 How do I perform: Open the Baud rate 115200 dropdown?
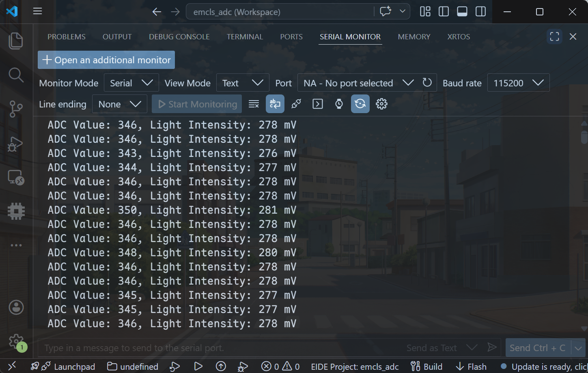(x=519, y=83)
